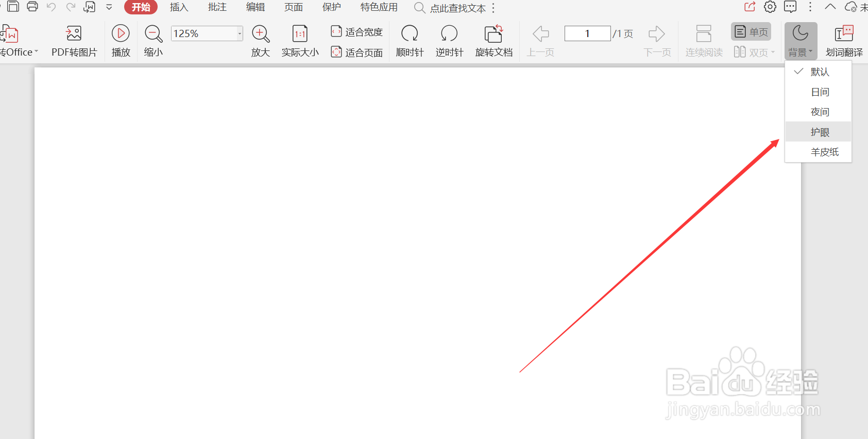Click the print icon
Screen dimensions: 868x439
point(32,7)
